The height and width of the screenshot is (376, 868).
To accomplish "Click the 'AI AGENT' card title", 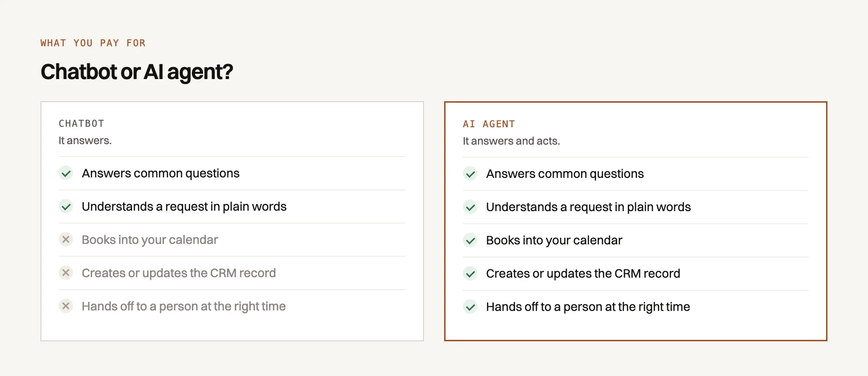I will click(489, 124).
